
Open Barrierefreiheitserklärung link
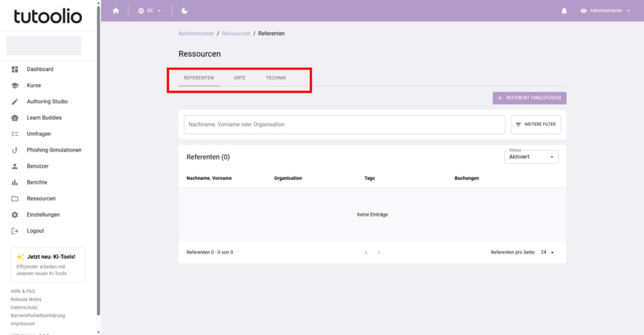[x=38, y=316]
